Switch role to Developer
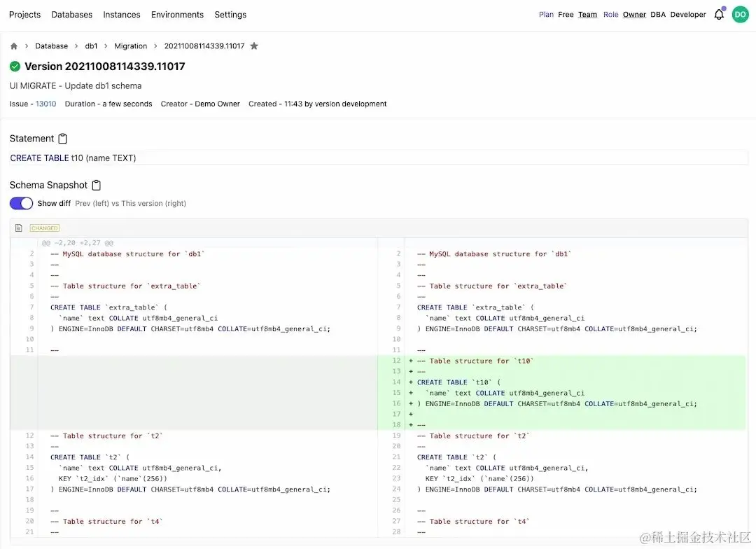The height and width of the screenshot is (549, 756). (x=688, y=15)
